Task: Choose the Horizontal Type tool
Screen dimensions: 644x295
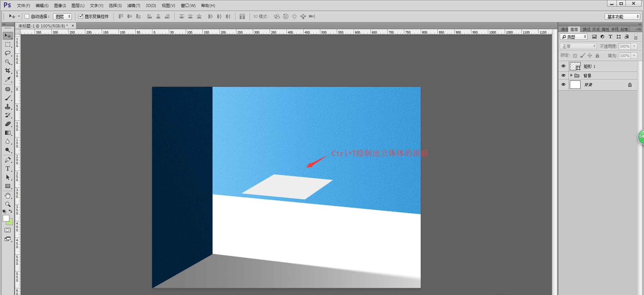Action: 8,169
